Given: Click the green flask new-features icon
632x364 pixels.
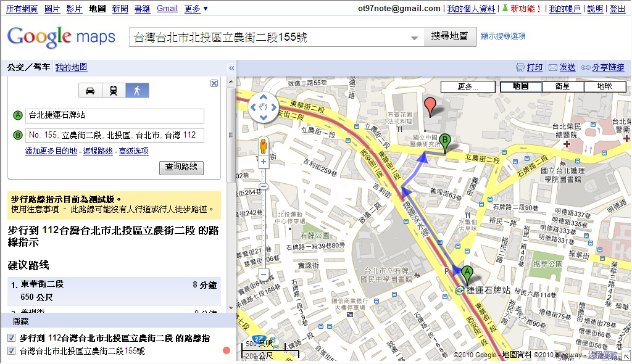Looking at the screenshot, I should point(505,8).
